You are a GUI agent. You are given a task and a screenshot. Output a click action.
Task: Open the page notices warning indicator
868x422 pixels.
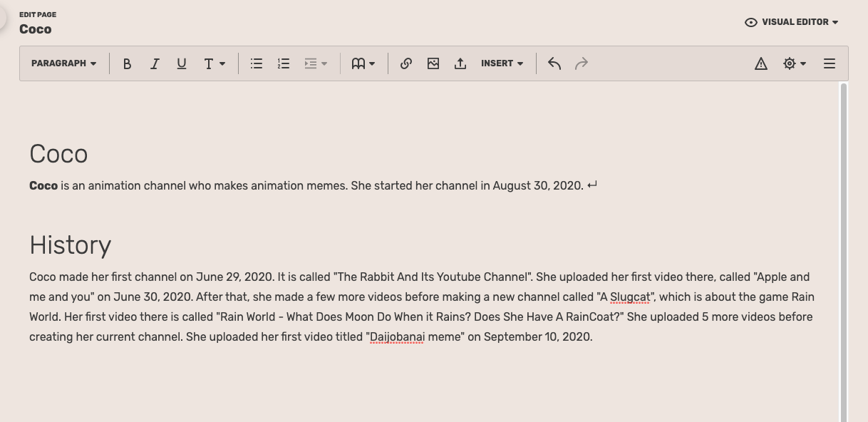pos(761,63)
